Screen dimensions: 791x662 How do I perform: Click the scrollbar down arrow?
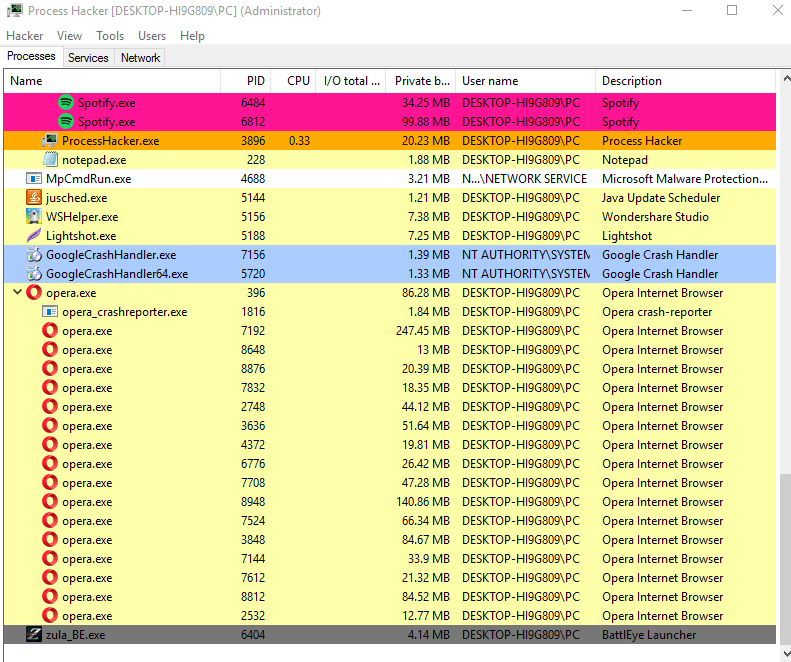pyautogui.click(x=786, y=654)
